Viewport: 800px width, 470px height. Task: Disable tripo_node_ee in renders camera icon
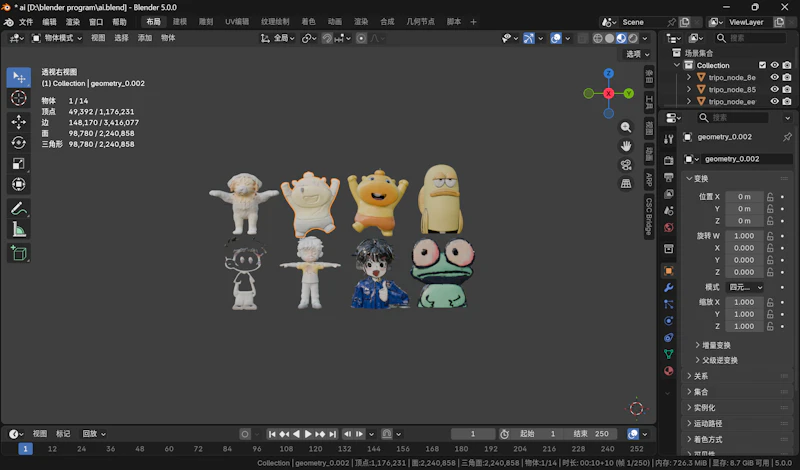[787, 102]
